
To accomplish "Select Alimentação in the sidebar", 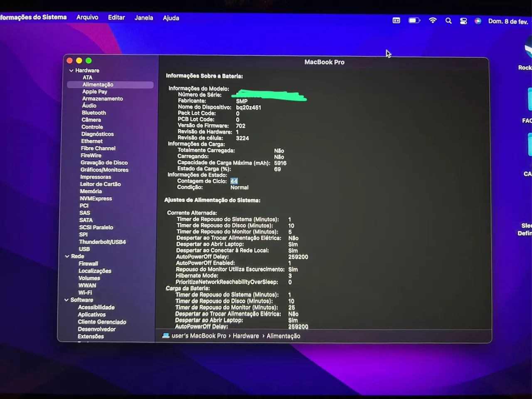I will click(110, 84).
